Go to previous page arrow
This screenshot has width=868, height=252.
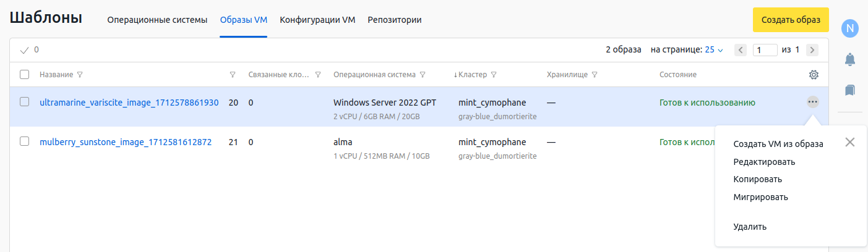(740, 50)
